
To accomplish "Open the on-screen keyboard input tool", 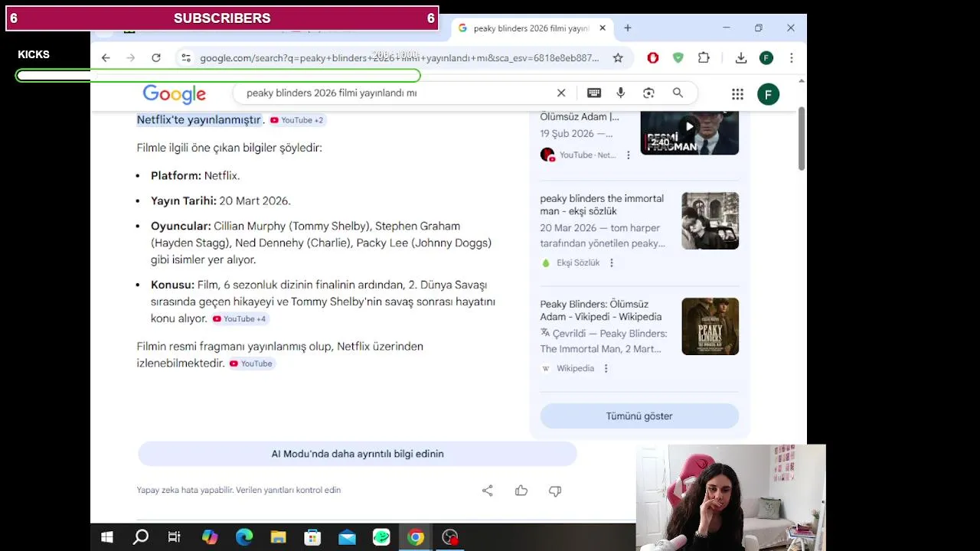I will (x=594, y=93).
